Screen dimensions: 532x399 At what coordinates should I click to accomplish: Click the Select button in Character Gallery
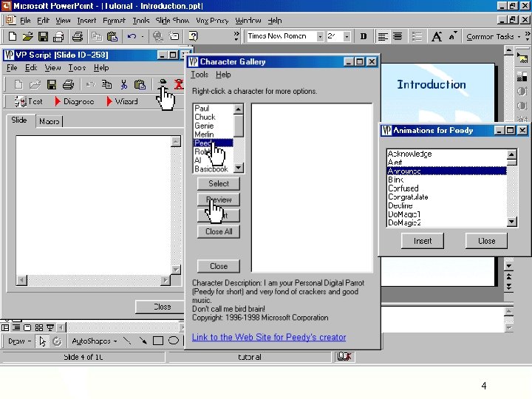pos(219,183)
